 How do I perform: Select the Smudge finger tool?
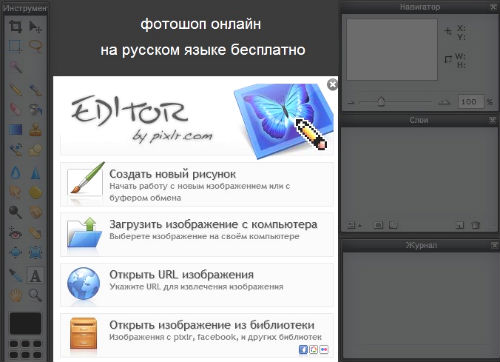tap(15, 192)
